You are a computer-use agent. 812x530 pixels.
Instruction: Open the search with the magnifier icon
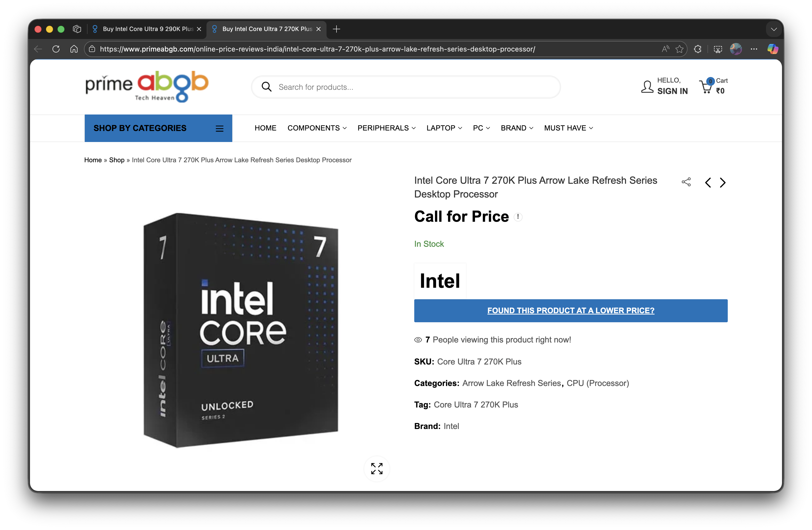(266, 87)
